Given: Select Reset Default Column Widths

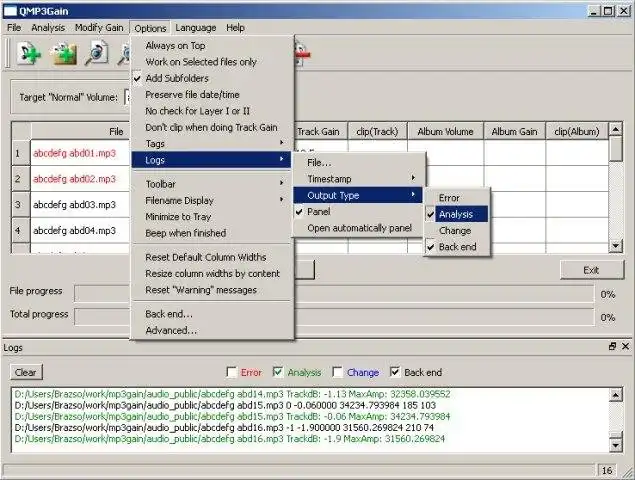Looking at the screenshot, I should (x=211, y=257).
